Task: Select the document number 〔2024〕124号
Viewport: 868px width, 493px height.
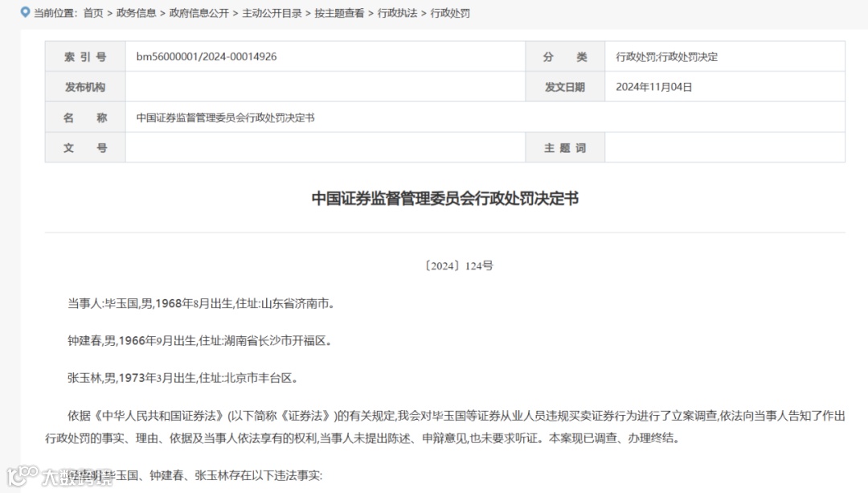Action: [x=458, y=266]
